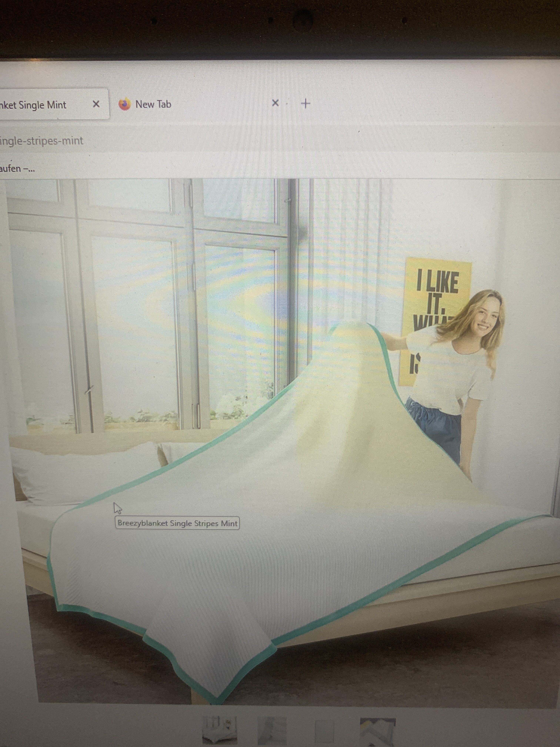The width and height of the screenshot is (560, 747).
Task: Click the Firefox icon on New Tab
Action: tap(125, 104)
